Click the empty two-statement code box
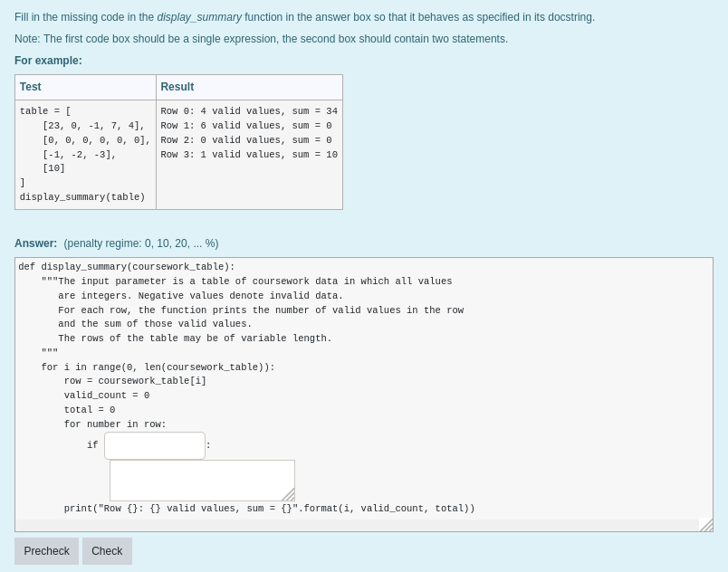 [202, 480]
